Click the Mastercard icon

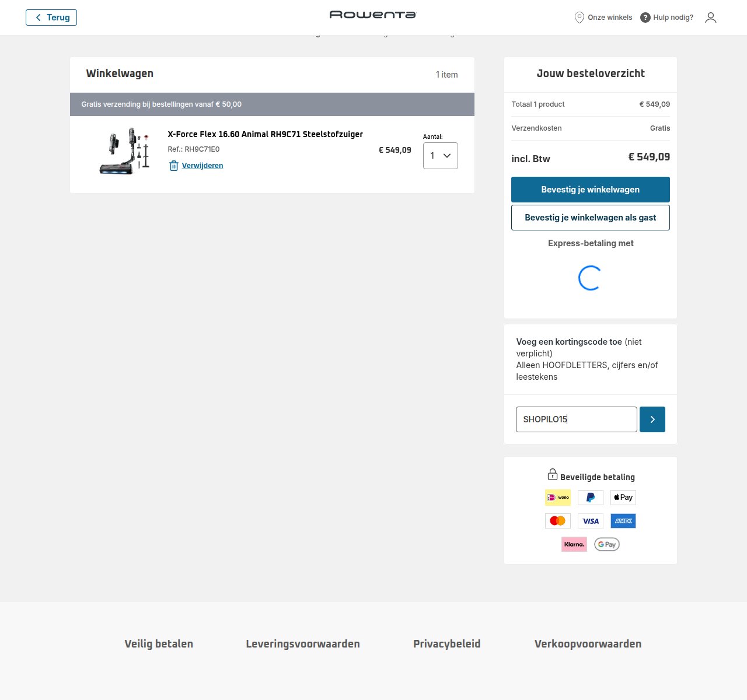(x=558, y=521)
